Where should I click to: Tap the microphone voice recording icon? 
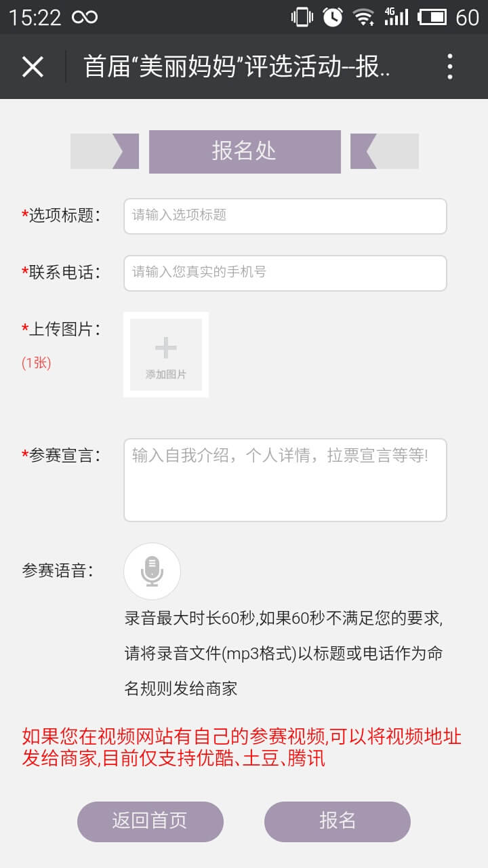(x=152, y=571)
